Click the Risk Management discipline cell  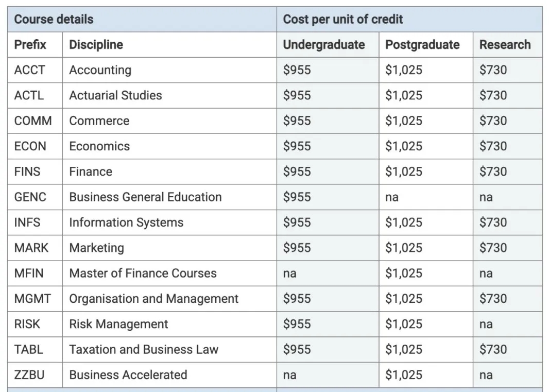click(x=169, y=324)
